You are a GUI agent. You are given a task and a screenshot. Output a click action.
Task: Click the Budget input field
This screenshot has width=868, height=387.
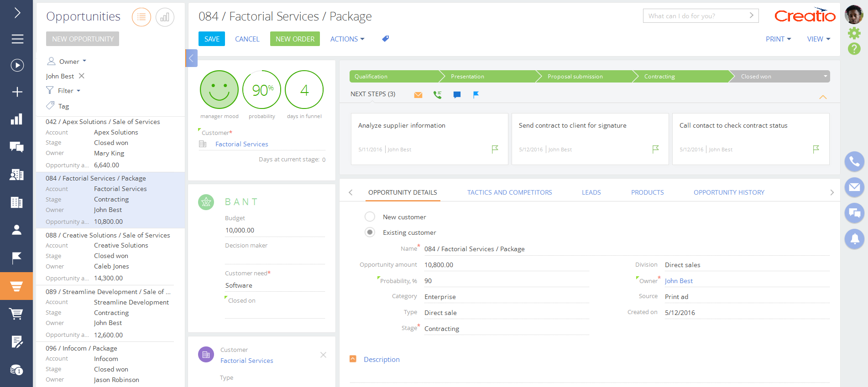tap(274, 230)
